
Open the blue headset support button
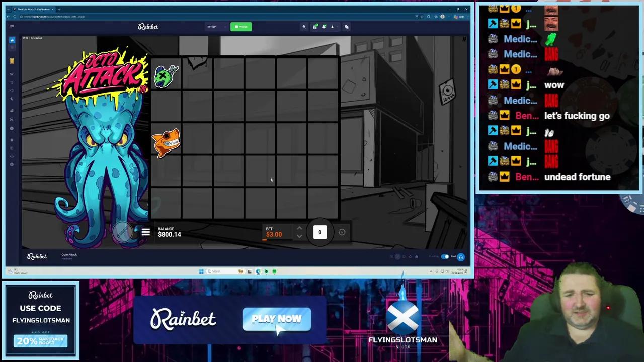(x=460, y=257)
